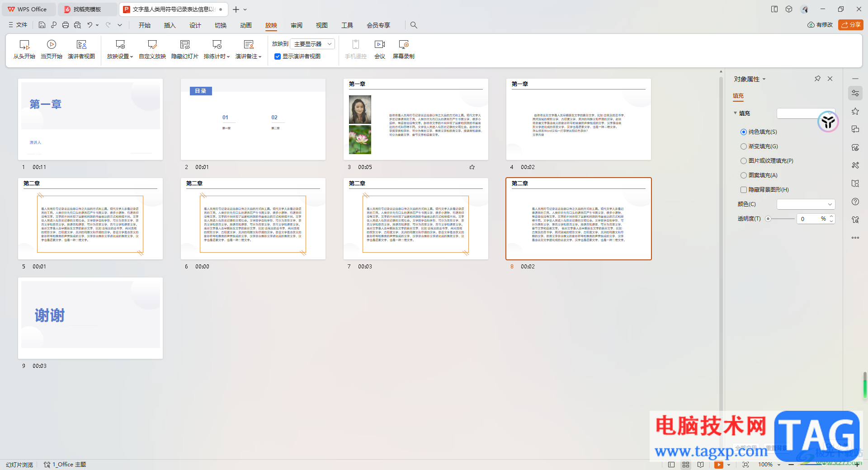Open meeting (会议) tool
The height and width of the screenshot is (470, 868).
pos(380,49)
